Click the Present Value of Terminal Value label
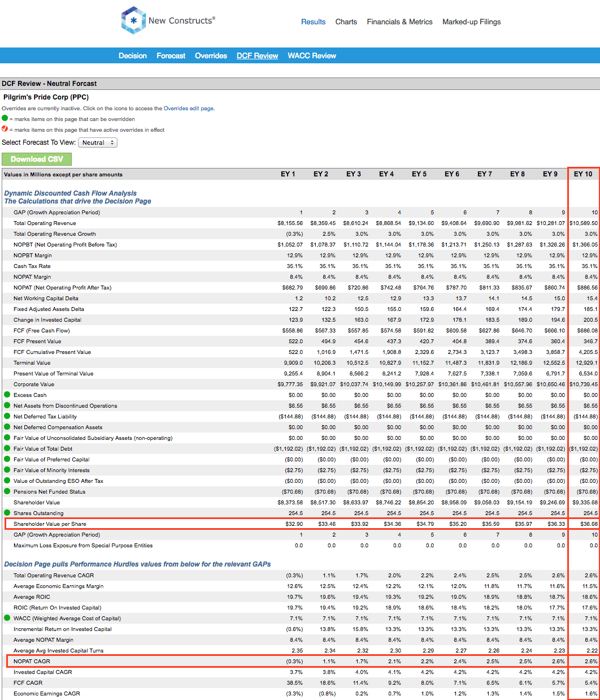 coord(54,374)
